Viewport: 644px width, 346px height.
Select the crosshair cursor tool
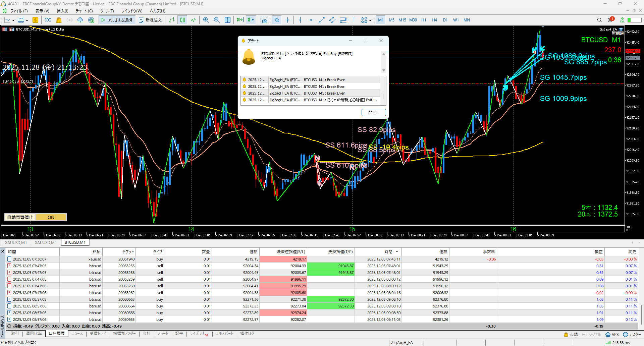(x=287, y=20)
